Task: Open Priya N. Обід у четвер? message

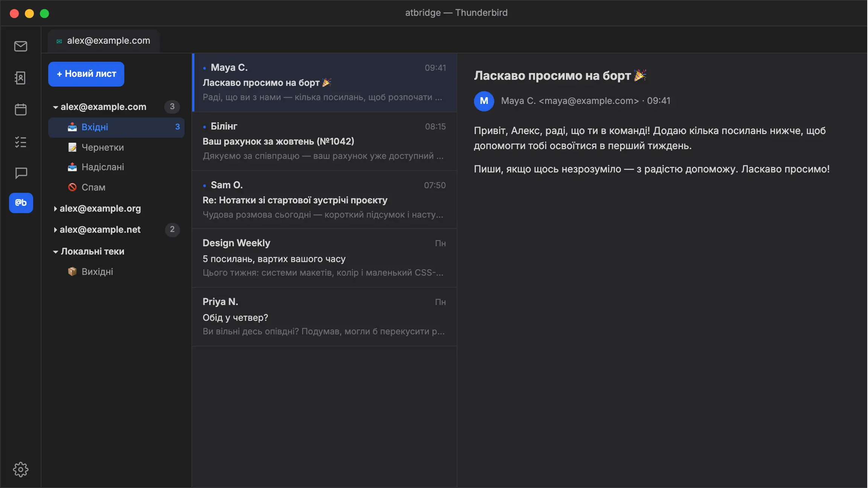Action: point(324,317)
